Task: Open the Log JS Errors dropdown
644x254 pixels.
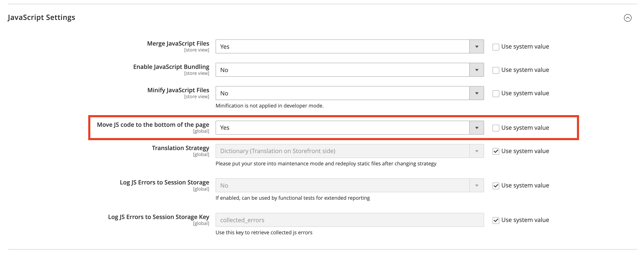Action: 476,185
